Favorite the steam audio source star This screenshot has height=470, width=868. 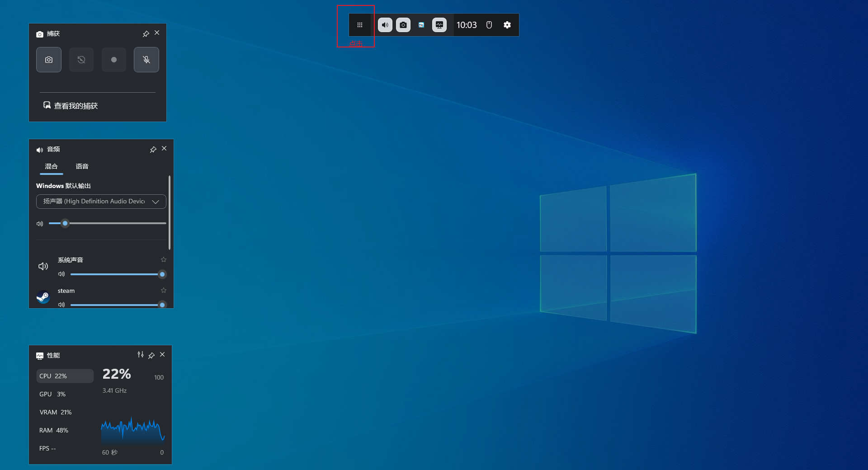164,290
